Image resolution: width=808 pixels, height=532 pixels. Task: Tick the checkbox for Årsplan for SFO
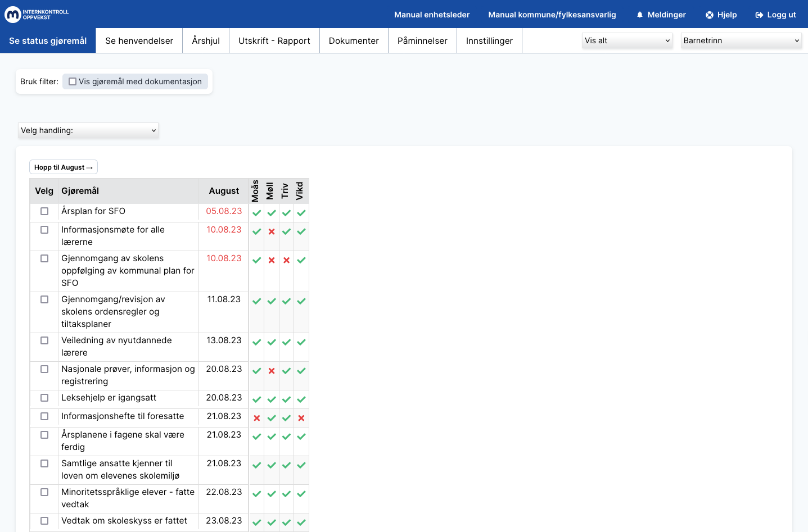tap(44, 211)
